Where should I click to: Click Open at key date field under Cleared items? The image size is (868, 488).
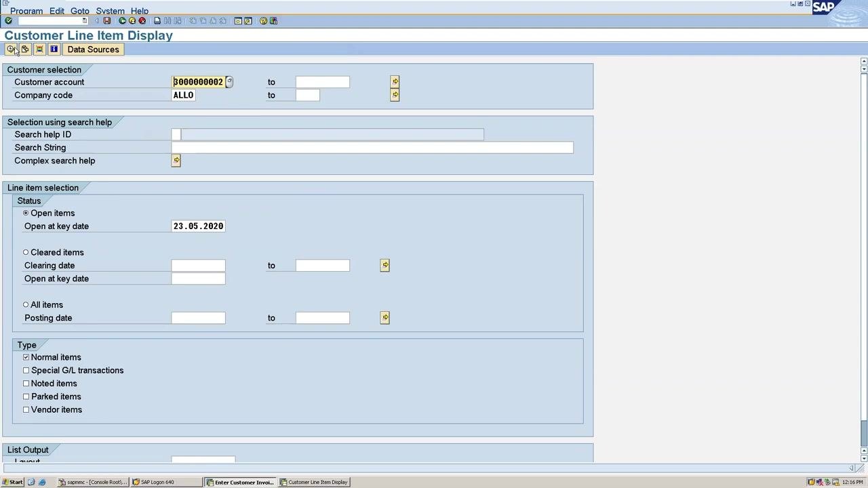pos(198,279)
